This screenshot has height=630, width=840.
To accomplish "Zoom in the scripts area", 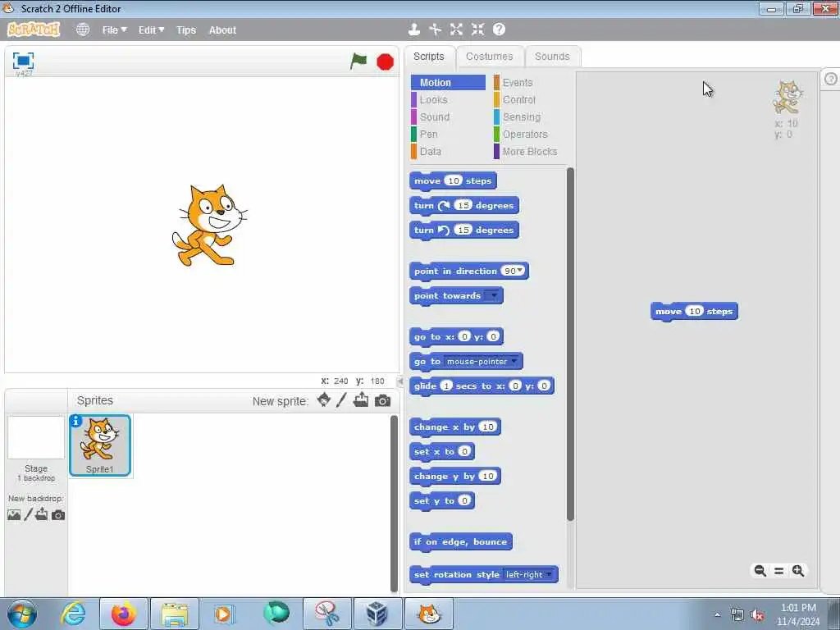I will click(x=797, y=571).
